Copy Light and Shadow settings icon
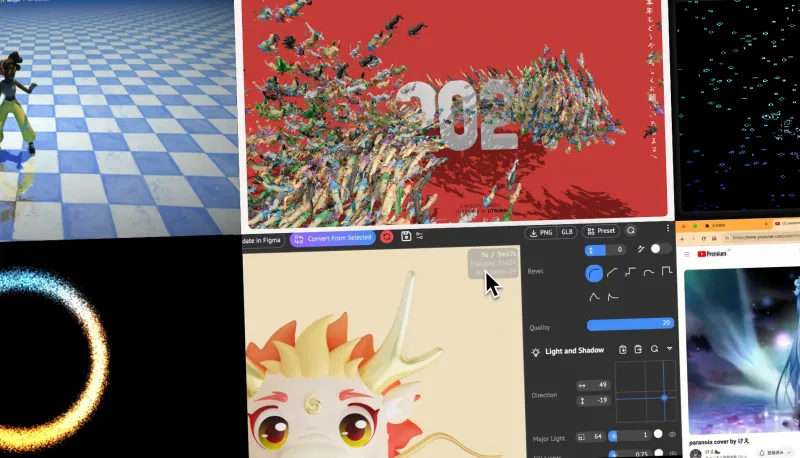800x458 pixels. 622,349
